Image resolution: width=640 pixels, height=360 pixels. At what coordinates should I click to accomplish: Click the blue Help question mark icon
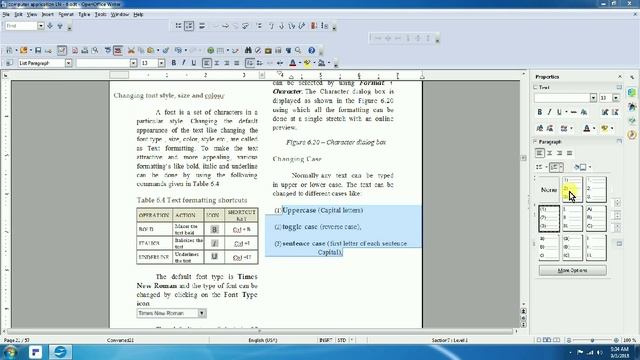click(x=311, y=50)
